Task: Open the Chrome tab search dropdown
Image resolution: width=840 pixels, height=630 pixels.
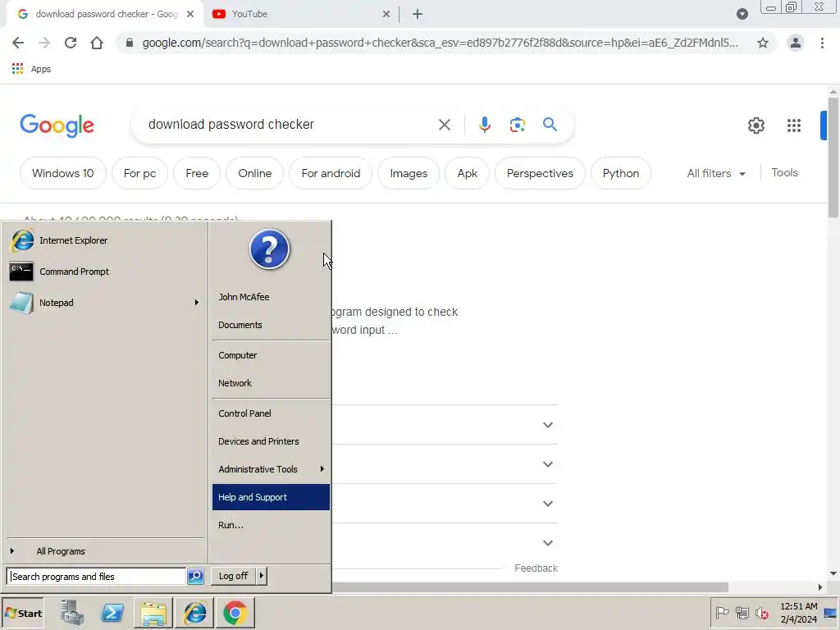Action: [742, 14]
